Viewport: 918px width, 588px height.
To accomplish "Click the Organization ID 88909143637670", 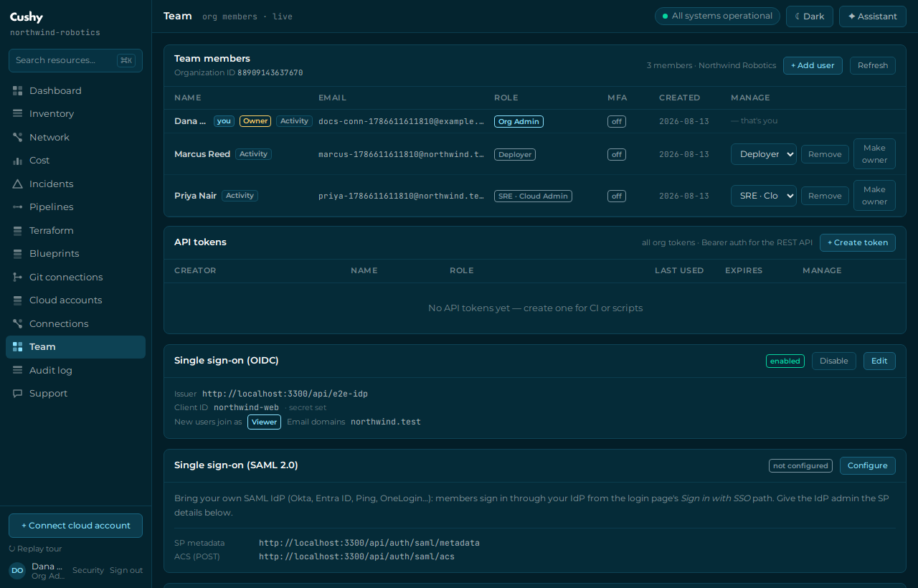I will [x=270, y=73].
